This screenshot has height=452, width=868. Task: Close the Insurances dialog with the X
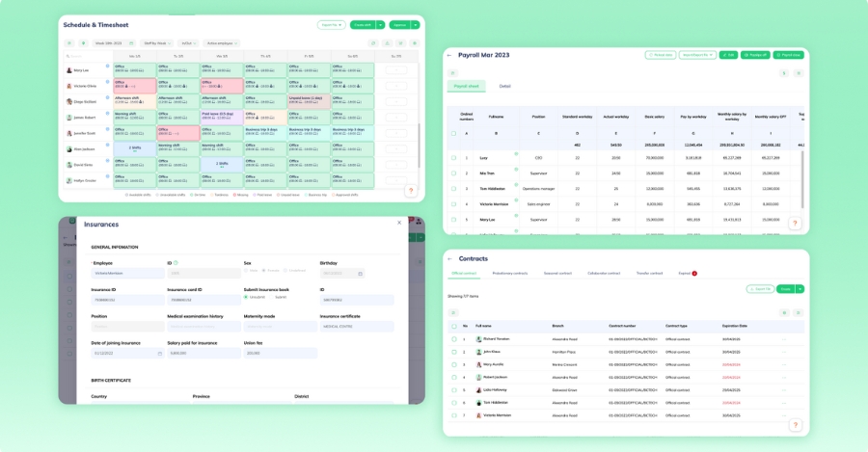[x=400, y=224]
